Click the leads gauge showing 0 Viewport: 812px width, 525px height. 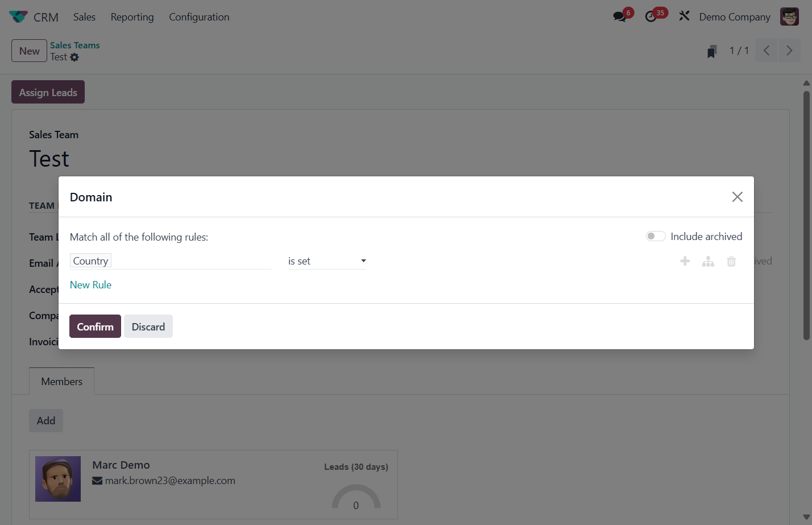(x=356, y=497)
